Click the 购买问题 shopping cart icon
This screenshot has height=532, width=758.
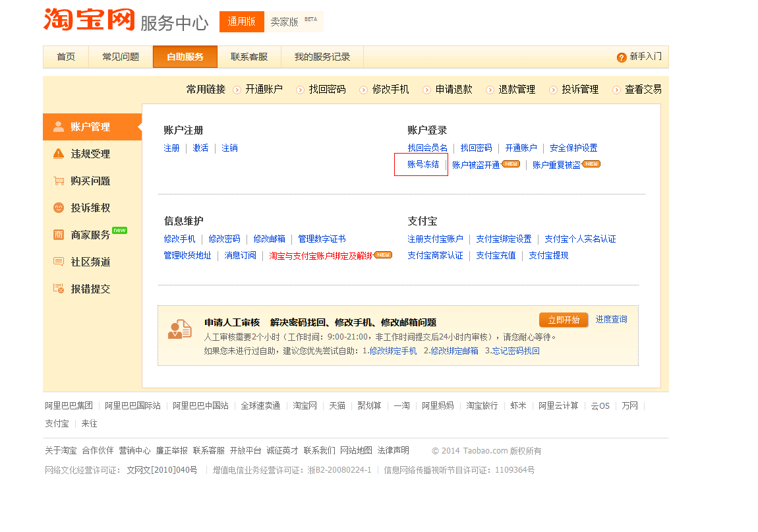pyautogui.click(x=59, y=181)
